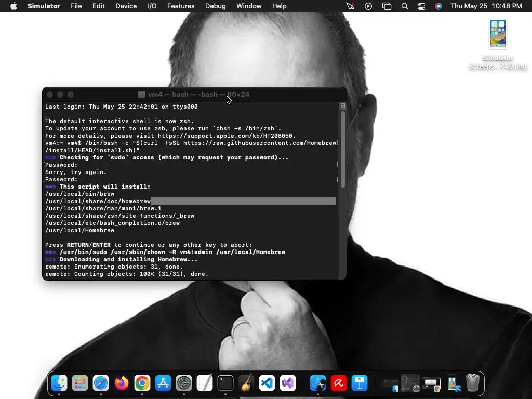Click the support.apple.com URL in Terminal

[227, 136]
